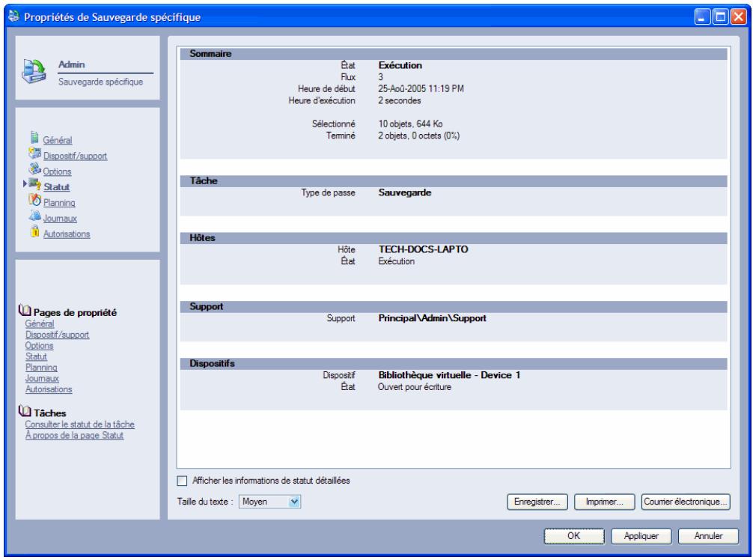This screenshot has width=753, height=560.
Task: Select the bold Statut navigation link
Action: point(57,187)
